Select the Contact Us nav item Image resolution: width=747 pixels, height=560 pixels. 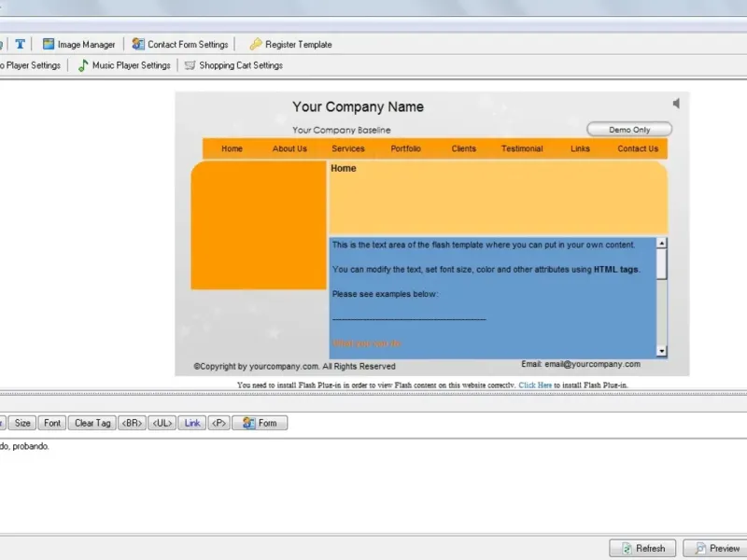pyautogui.click(x=638, y=148)
